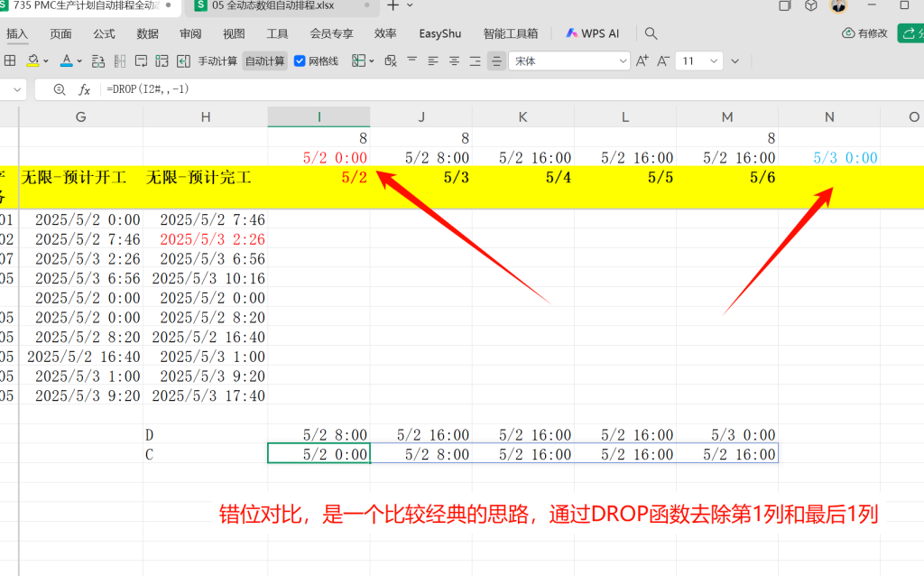This screenshot has width=924, height=576.
Task: Open the user profile avatar
Action: click(x=838, y=6)
